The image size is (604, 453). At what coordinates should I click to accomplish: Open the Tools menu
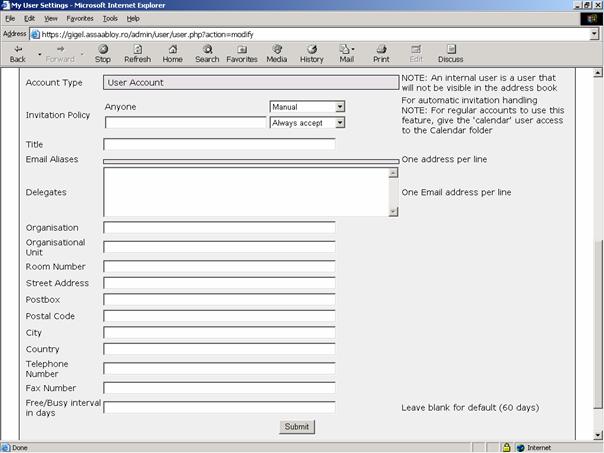pos(110,18)
